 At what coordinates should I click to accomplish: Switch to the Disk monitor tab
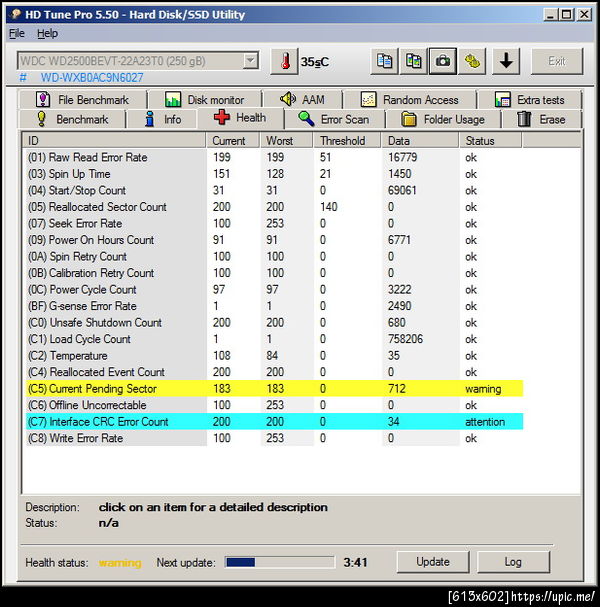tap(205, 99)
